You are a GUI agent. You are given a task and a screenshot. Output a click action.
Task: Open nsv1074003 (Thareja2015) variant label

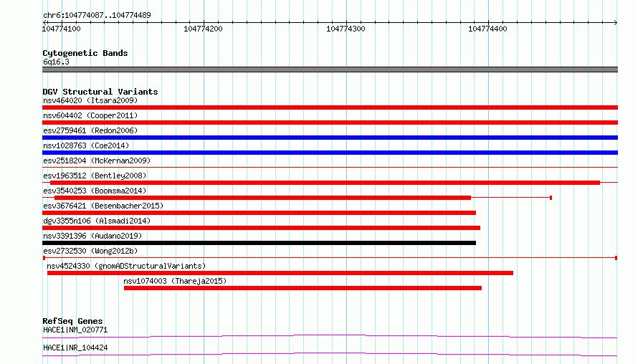[x=175, y=281]
